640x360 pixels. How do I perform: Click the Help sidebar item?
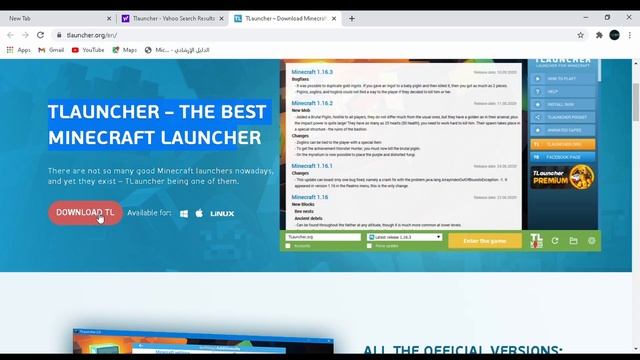(x=562, y=91)
